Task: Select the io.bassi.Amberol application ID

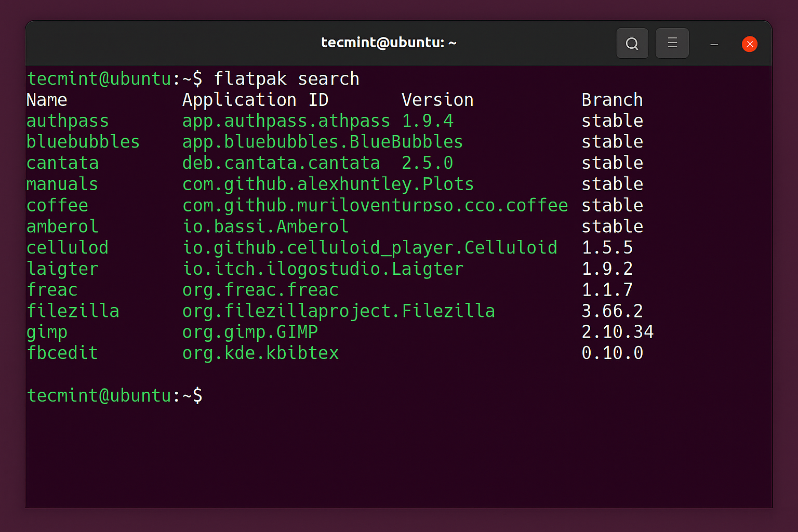Action: pos(265,226)
